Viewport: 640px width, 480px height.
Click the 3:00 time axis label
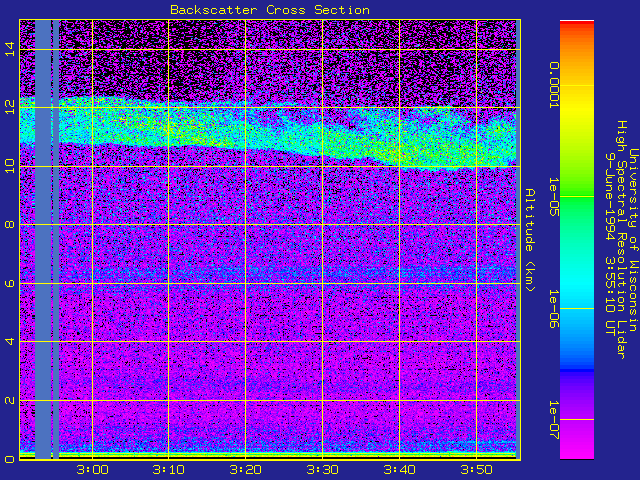coord(93,469)
